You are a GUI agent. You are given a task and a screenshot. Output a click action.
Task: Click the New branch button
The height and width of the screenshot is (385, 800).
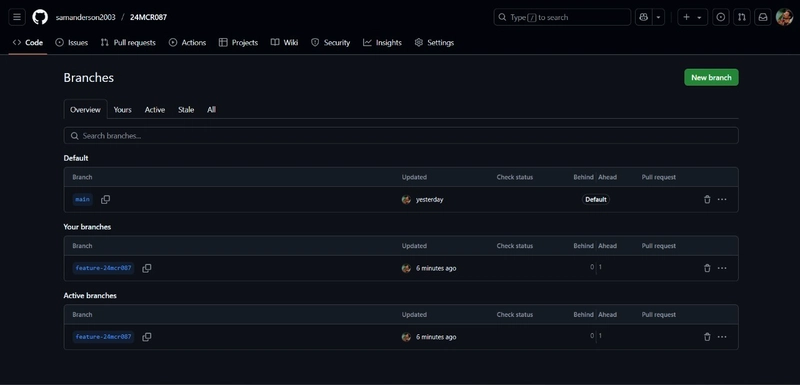711,78
